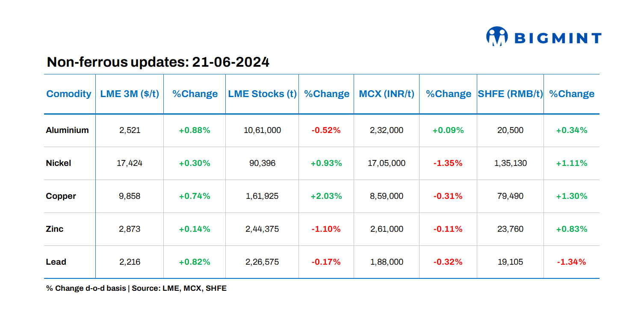The image size is (644, 325).
Task: Select the Nickel row label
Action: (59, 163)
